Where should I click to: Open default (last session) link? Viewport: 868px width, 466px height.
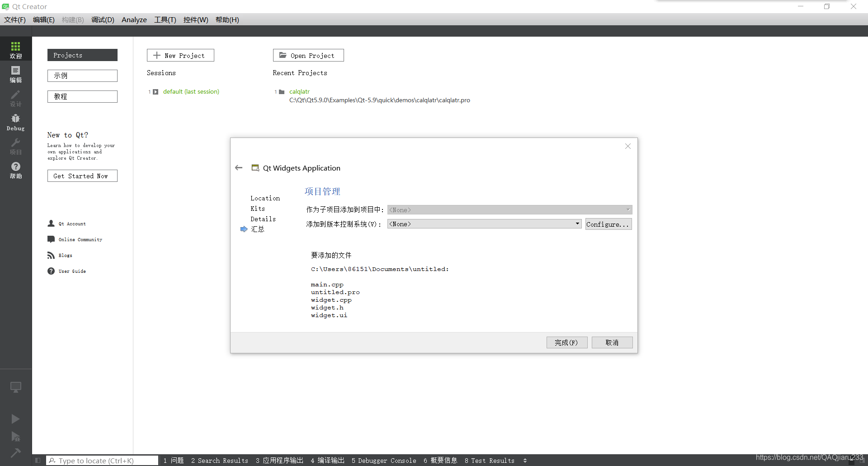pyautogui.click(x=191, y=92)
